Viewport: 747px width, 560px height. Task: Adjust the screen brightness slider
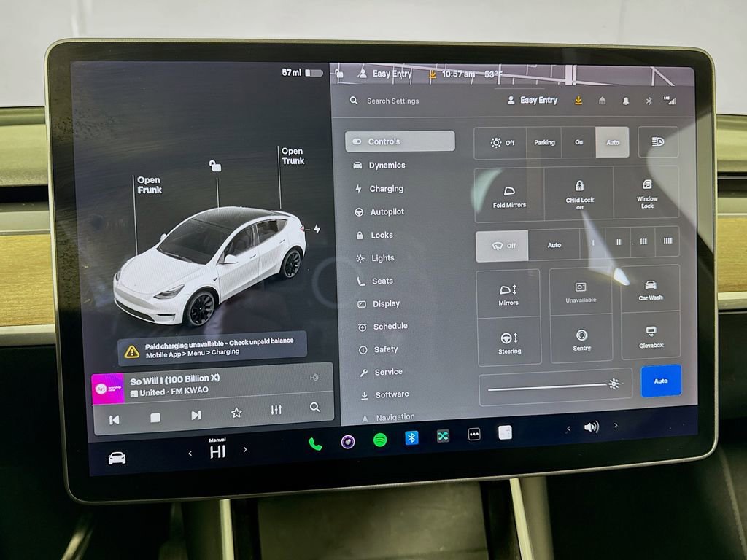pos(554,384)
